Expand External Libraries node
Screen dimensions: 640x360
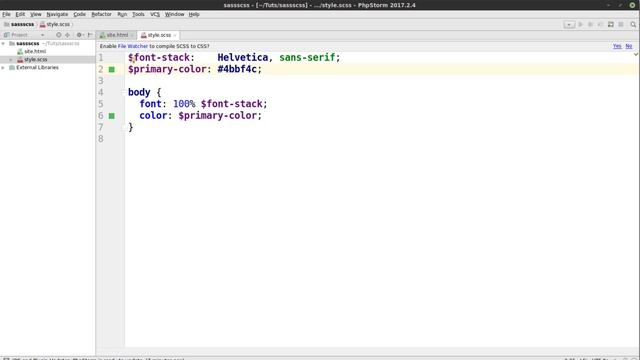(3, 68)
